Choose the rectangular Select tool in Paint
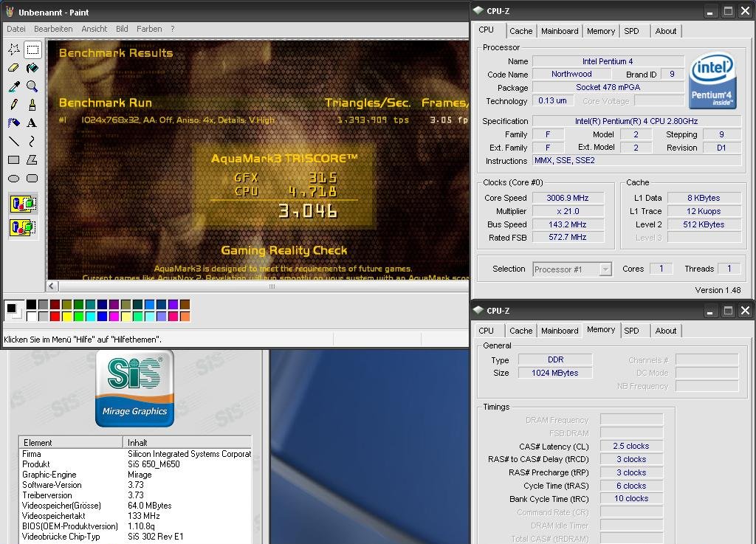 (32, 49)
